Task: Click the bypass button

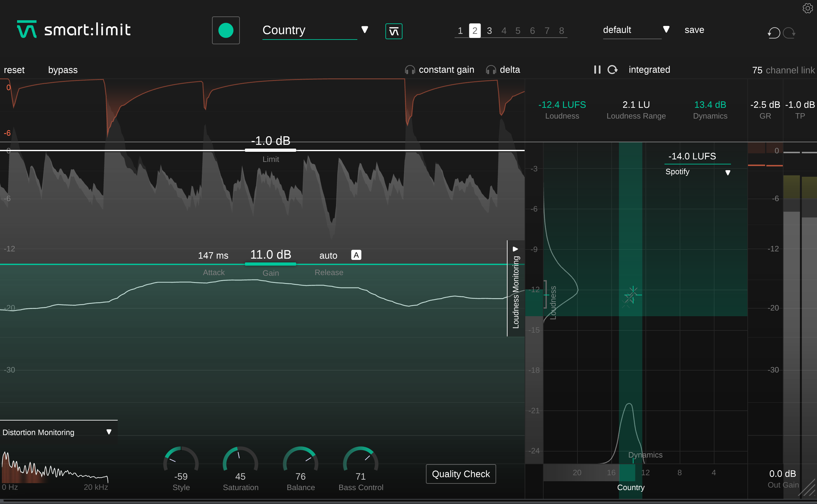Action: pyautogui.click(x=63, y=70)
